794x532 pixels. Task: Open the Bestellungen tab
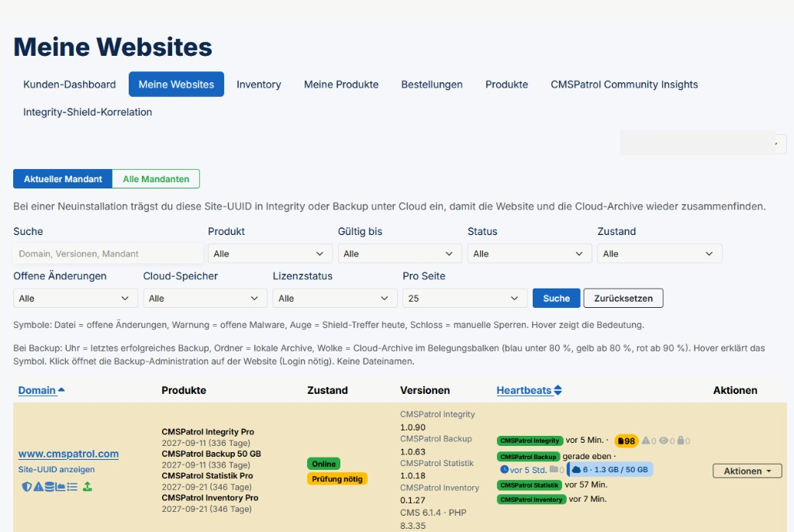pos(432,85)
